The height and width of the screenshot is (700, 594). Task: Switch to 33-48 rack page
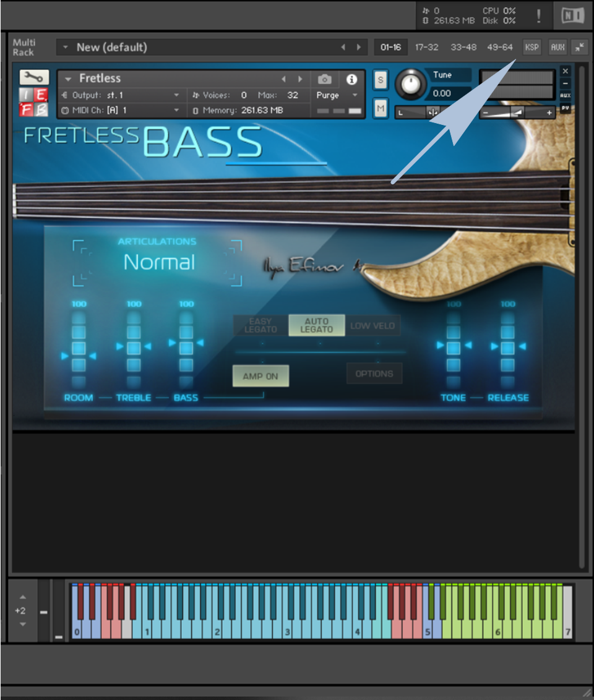pyautogui.click(x=463, y=48)
